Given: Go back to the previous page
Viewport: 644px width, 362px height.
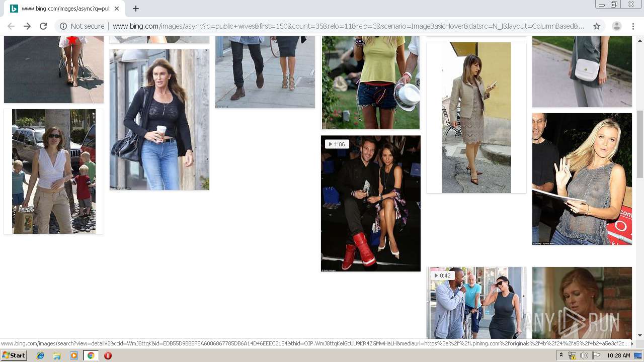Looking at the screenshot, I should (x=11, y=26).
